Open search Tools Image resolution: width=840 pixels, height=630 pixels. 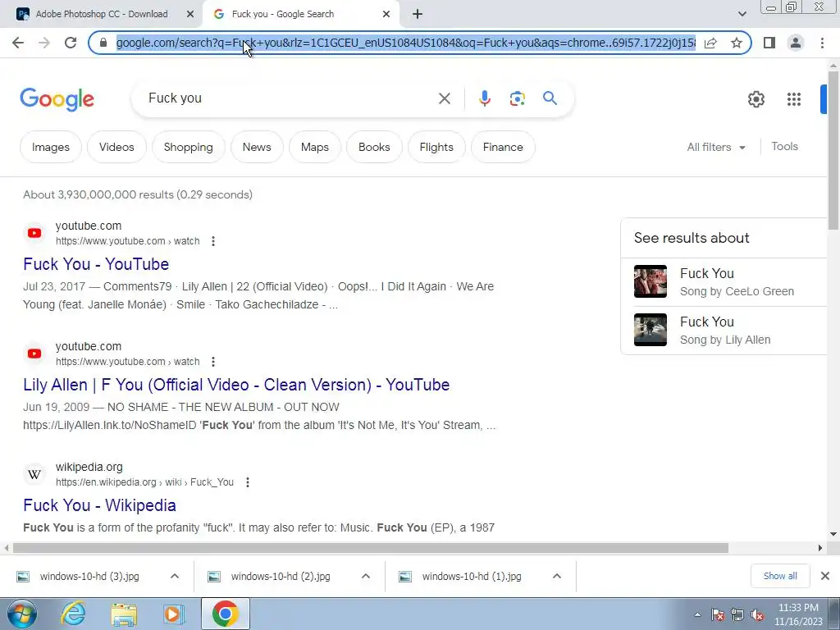785,146
